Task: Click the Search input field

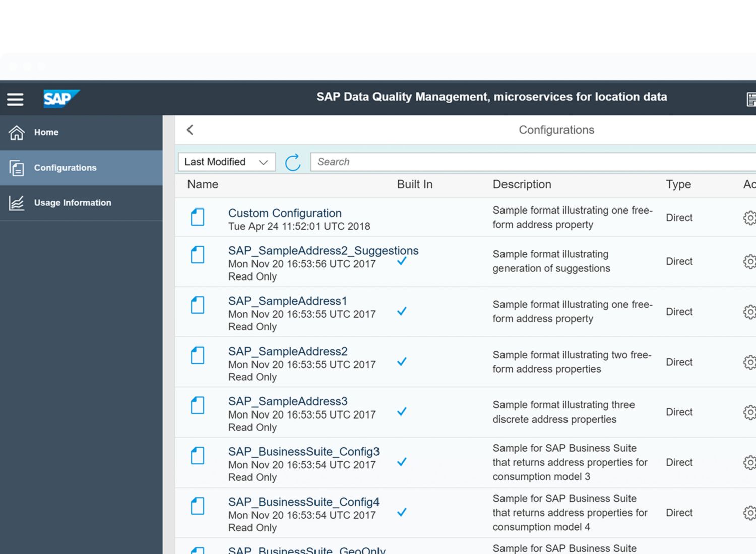Action: tap(529, 162)
